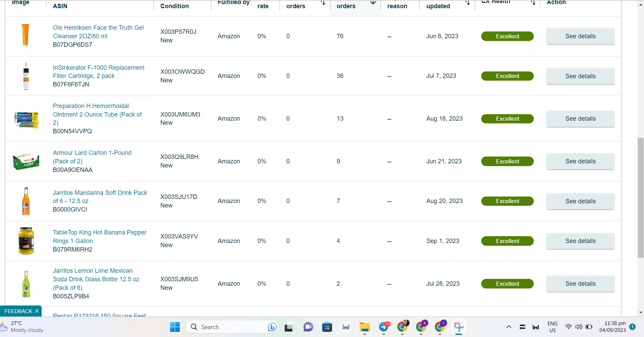
Task: Click the Excellent badge for Preparation H
Action: (507, 119)
